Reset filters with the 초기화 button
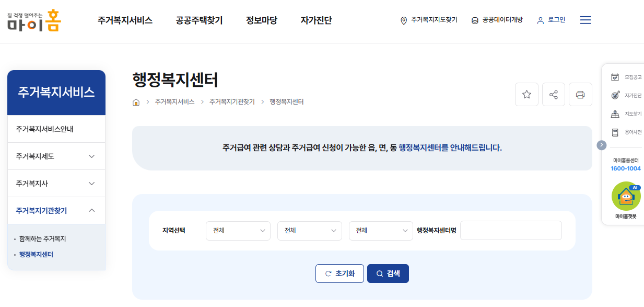This screenshot has width=644, height=307. point(339,273)
